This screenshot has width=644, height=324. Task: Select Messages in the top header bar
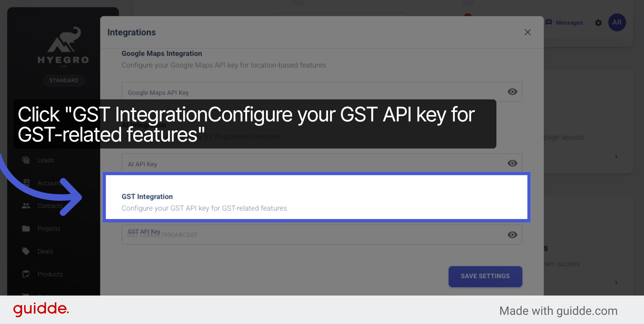(569, 22)
